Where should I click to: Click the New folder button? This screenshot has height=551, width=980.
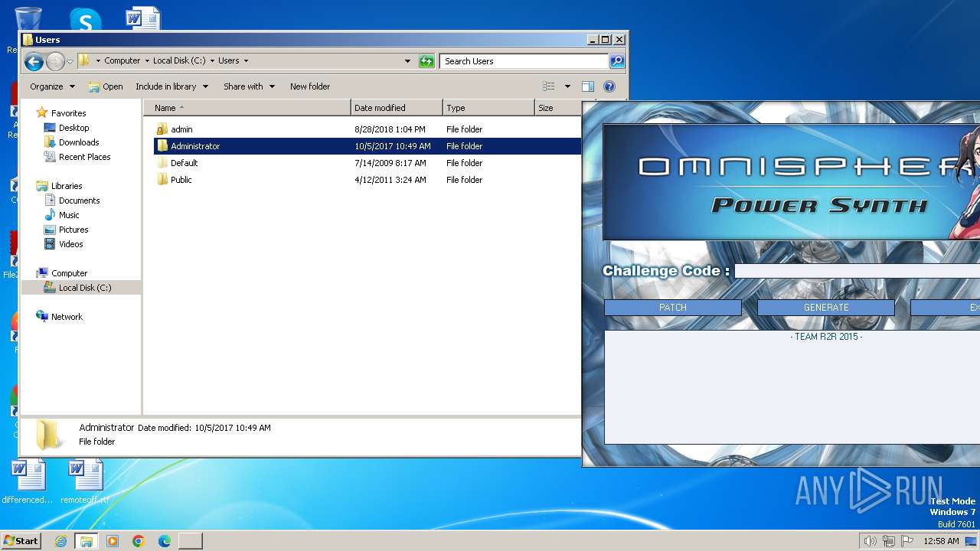pos(310,86)
